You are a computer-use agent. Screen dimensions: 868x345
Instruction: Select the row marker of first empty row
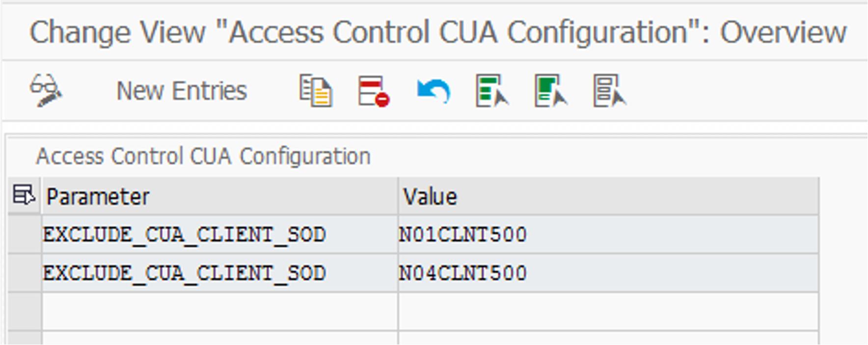[x=25, y=312]
